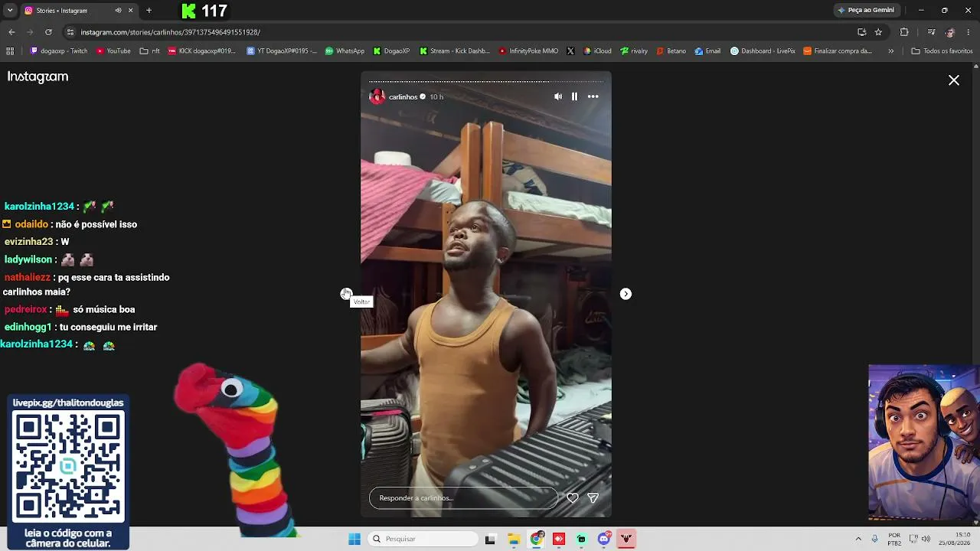Mute the Instagram tab audio indicator
980x551 pixels.
click(118, 11)
